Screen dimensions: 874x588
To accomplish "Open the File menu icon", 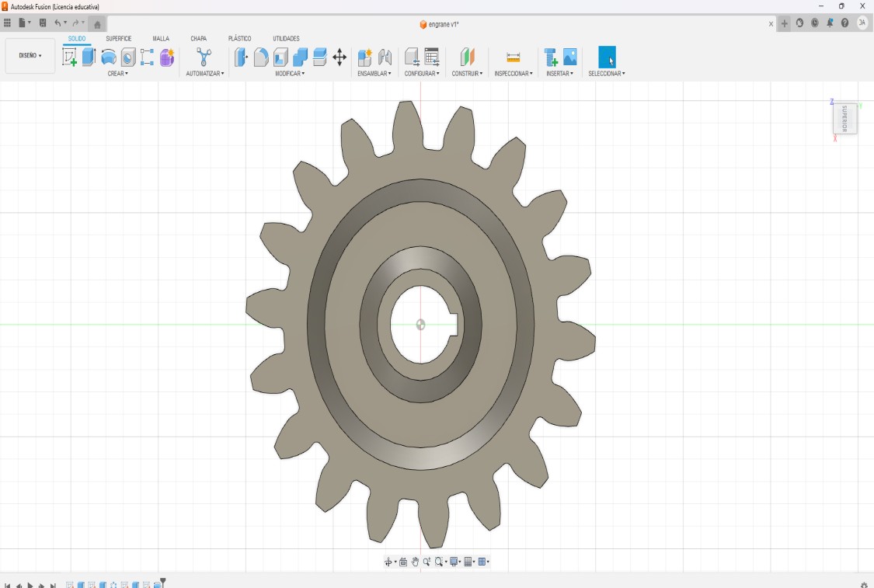I will (23, 23).
